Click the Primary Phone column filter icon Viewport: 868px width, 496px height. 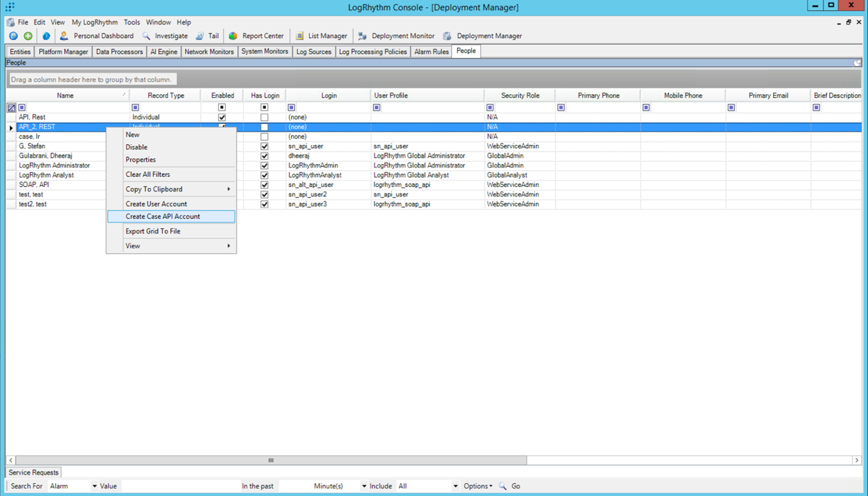point(561,107)
